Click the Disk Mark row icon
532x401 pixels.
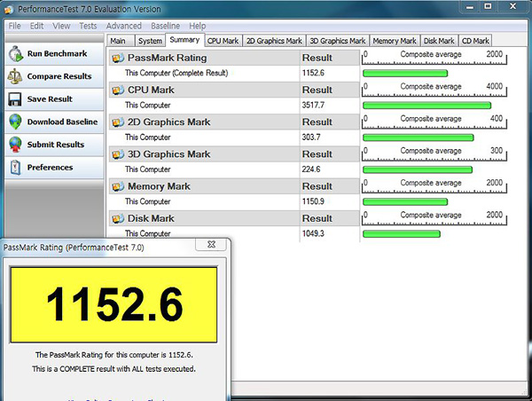[118, 218]
